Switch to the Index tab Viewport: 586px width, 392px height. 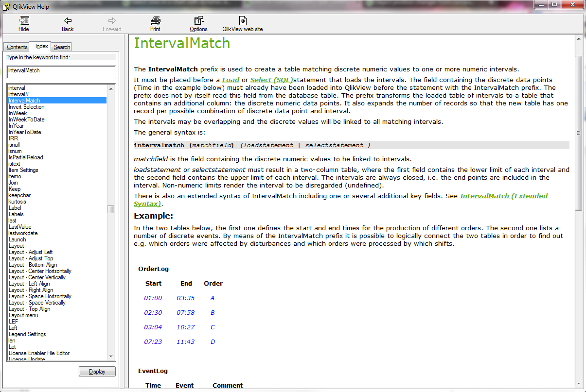coord(42,46)
